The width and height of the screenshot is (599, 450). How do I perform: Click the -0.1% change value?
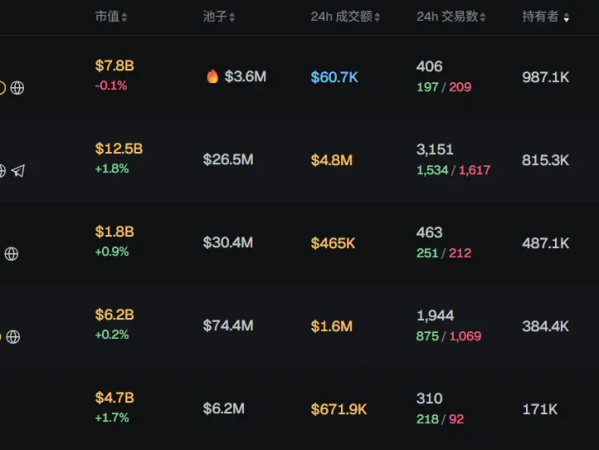point(111,85)
